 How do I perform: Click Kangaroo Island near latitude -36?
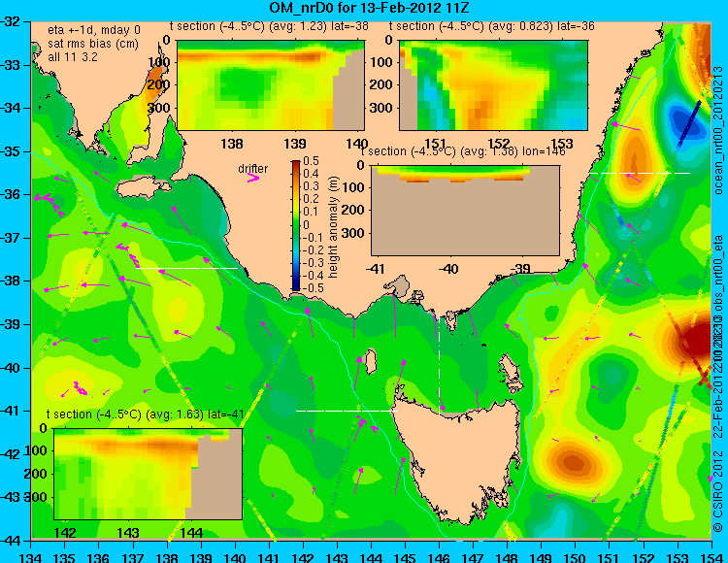coord(143,187)
